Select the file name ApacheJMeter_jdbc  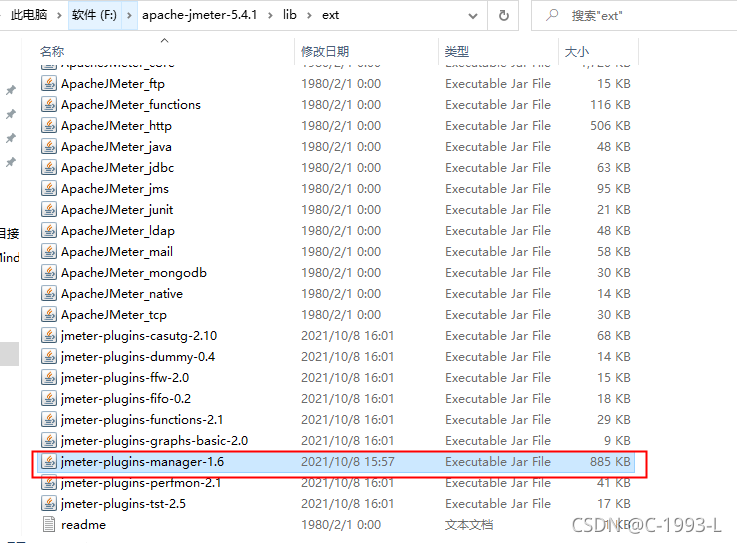(x=118, y=167)
